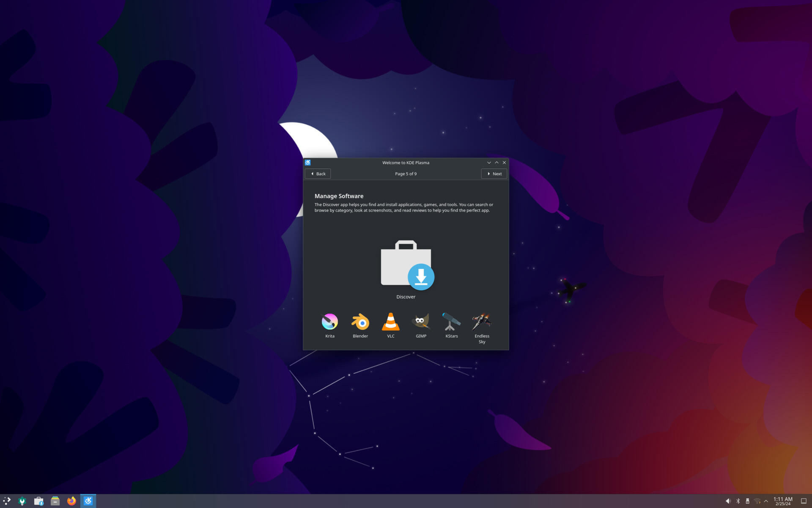The width and height of the screenshot is (812, 508).
Task: Open the Wi-Fi network tray icon
Action: [757, 501]
